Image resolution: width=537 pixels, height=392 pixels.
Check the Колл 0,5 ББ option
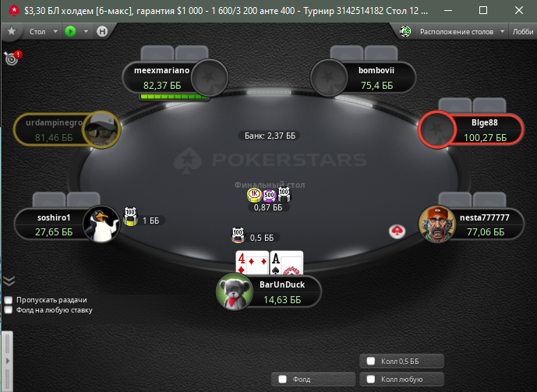(x=401, y=361)
